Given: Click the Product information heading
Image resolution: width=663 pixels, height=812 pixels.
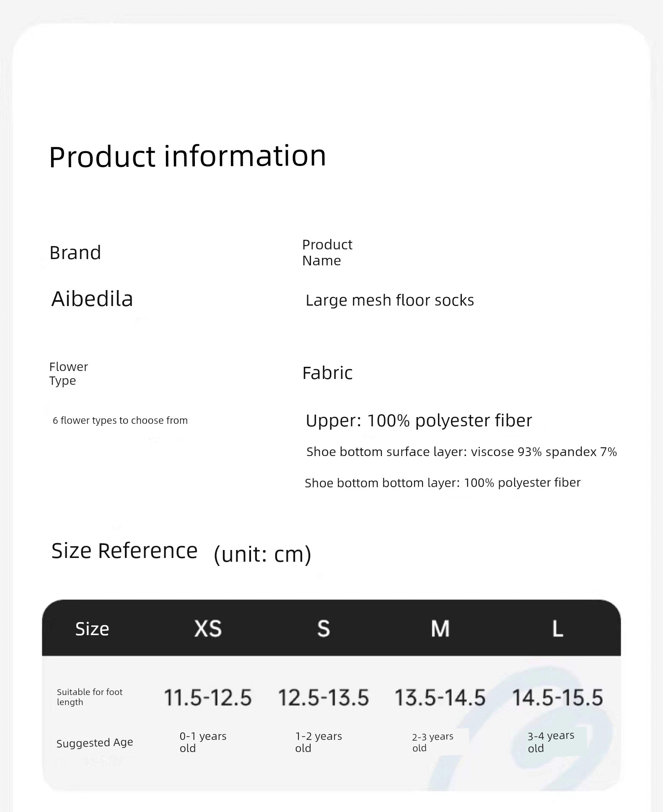Looking at the screenshot, I should [x=187, y=156].
